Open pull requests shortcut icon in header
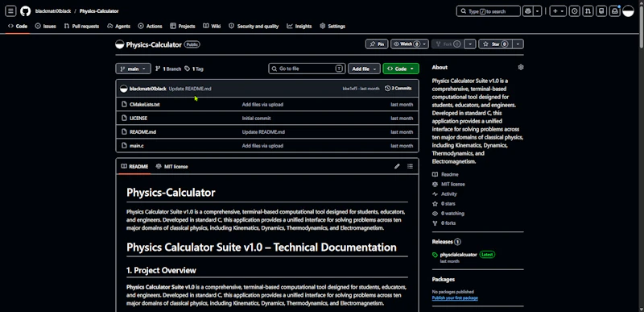The width and height of the screenshot is (644, 312). pos(588,11)
